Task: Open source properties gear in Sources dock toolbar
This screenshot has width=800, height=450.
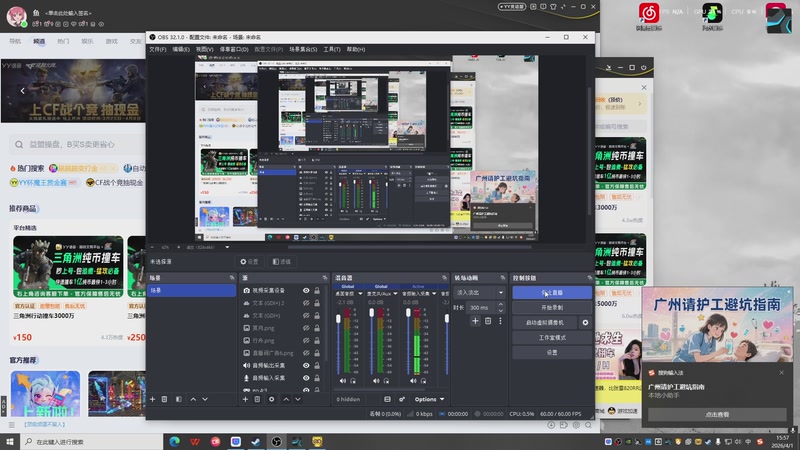Action: click(271, 399)
